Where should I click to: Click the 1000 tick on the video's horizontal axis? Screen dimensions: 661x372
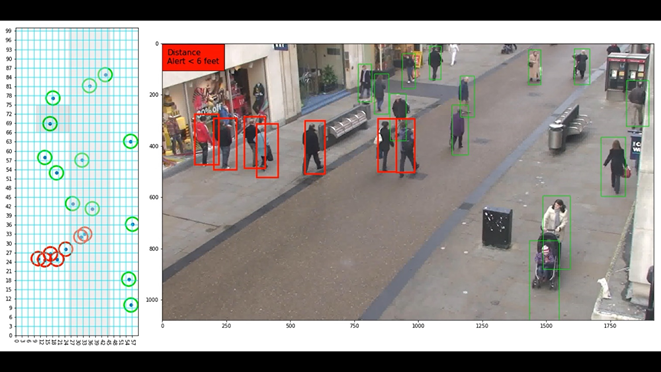418,326
